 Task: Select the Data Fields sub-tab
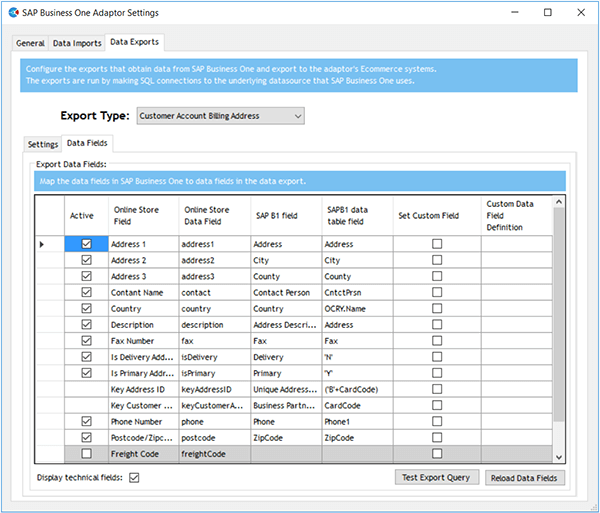point(87,143)
